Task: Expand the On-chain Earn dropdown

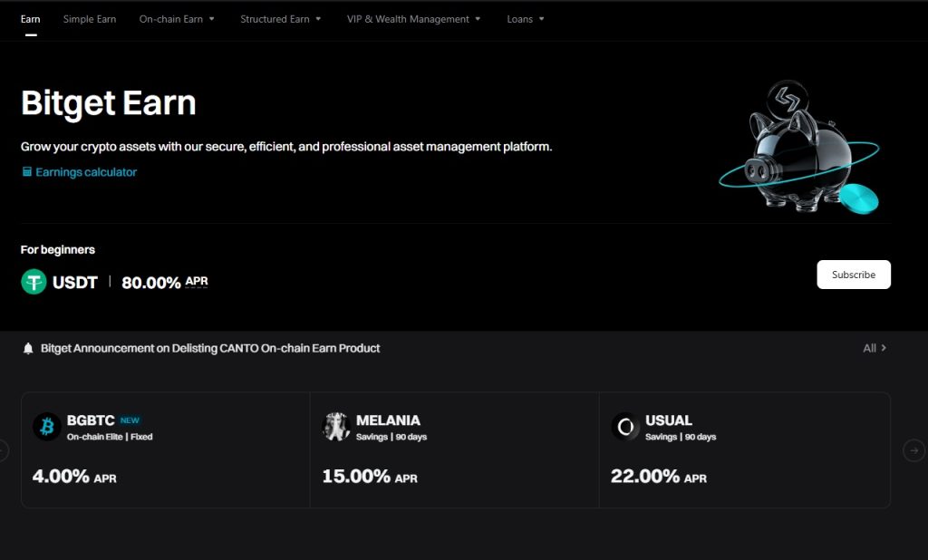Action: click(x=177, y=18)
